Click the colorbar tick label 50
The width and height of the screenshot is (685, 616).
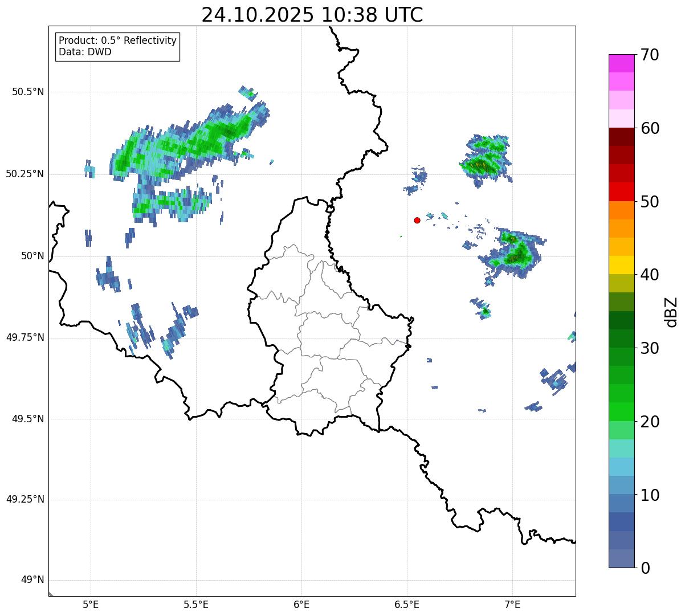click(x=650, y=202)
